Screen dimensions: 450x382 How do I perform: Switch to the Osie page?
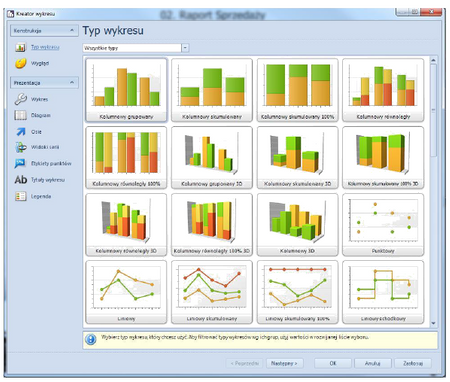click(36, 132)
